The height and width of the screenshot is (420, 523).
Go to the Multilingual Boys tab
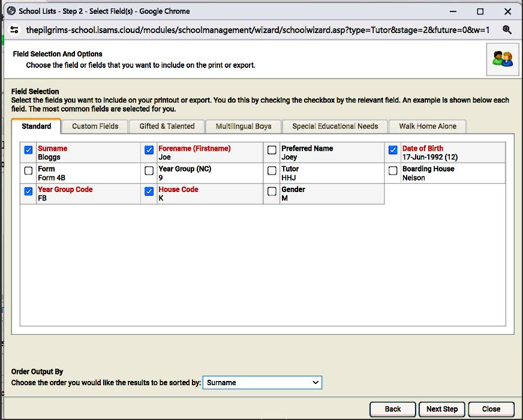(244, 126)
